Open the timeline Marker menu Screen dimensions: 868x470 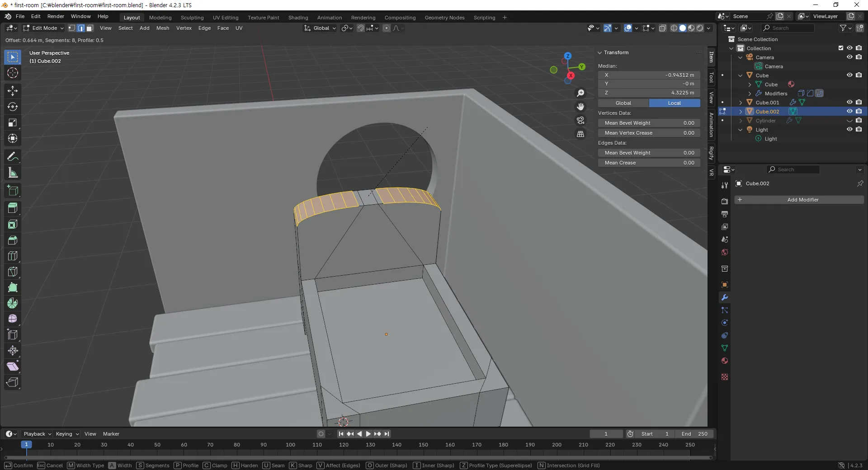point(111,434)
